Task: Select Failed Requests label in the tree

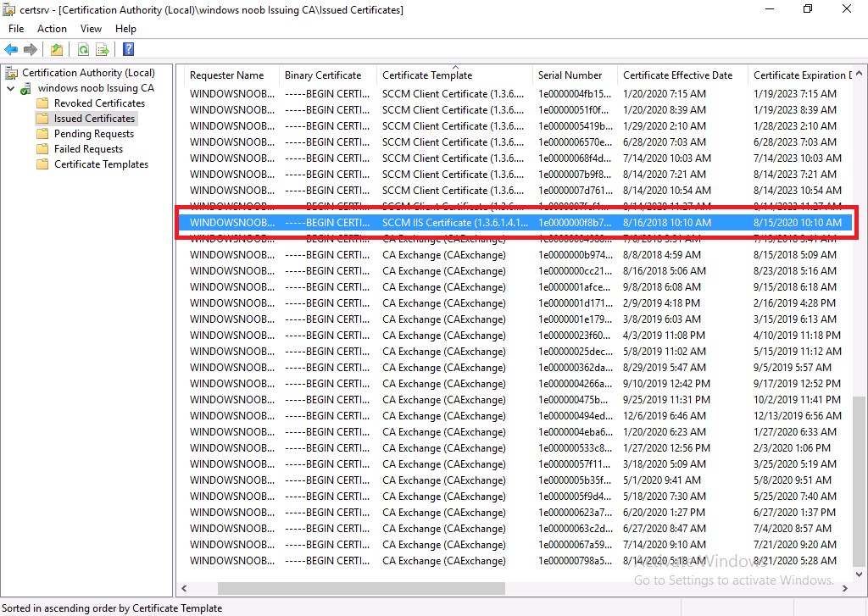Action: (x=88, y=149)
